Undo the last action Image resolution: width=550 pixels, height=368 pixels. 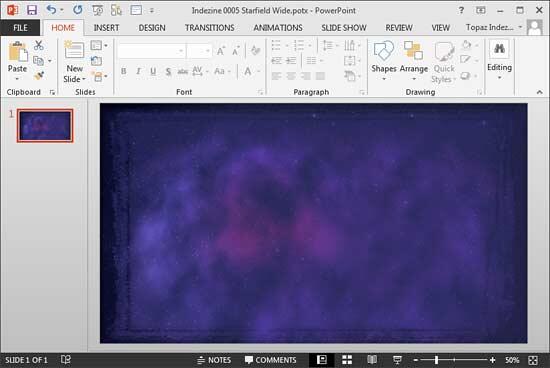pos(51,10)
